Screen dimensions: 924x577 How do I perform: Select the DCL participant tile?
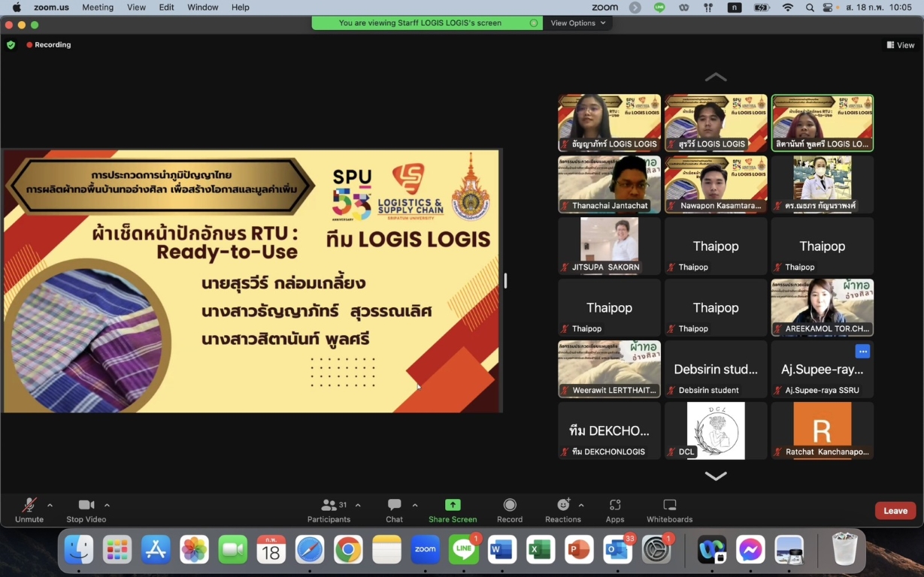[x=716, y=431]
